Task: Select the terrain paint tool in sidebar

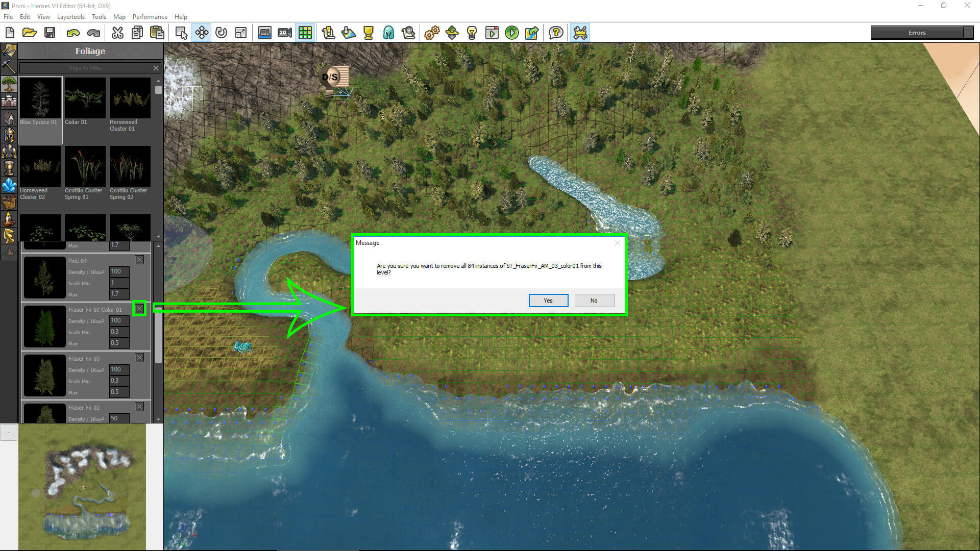Action: pyautogui.click(x=9, y=51)
